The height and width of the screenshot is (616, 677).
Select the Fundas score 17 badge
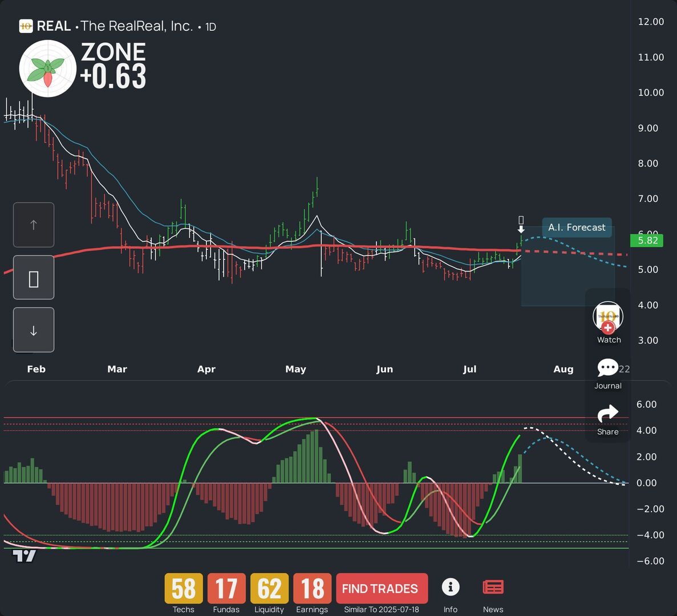(x=226, y=589)
